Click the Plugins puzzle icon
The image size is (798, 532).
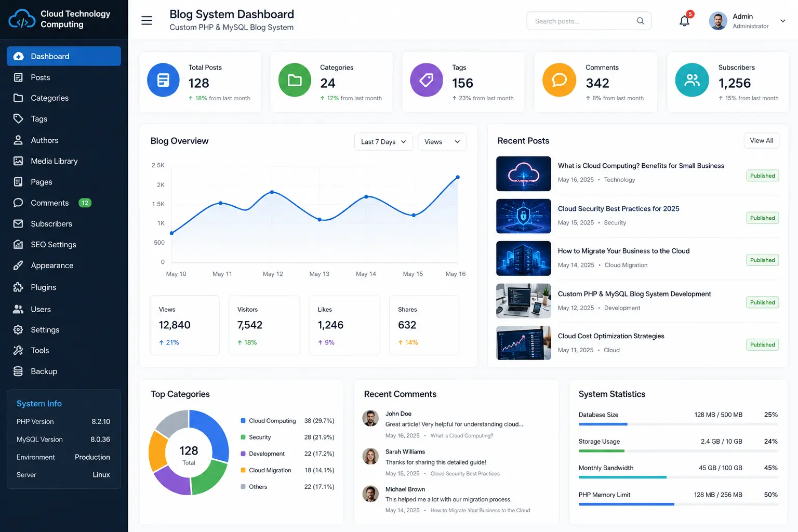[18, 287]
